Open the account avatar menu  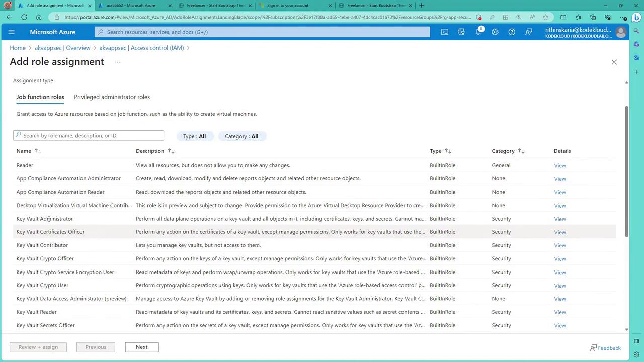(621, 32)
